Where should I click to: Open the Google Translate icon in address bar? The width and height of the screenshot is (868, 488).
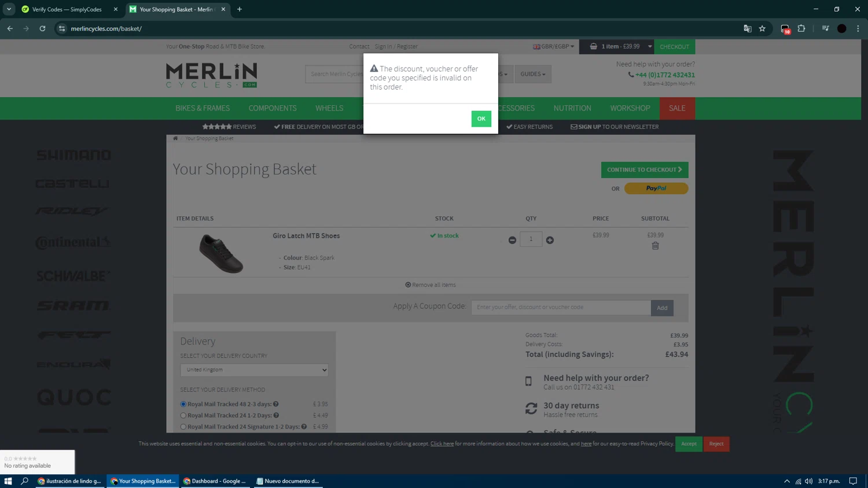click(x=747, y=28)
